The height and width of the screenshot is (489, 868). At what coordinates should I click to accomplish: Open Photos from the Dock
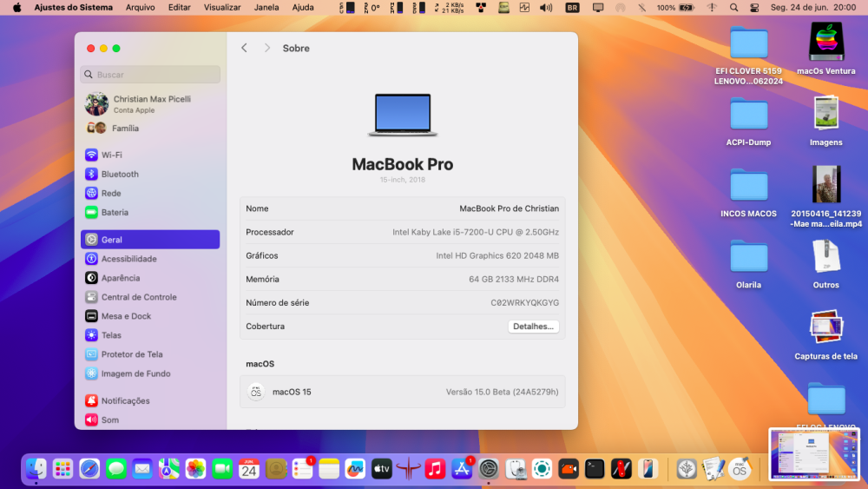(x=195, y=469)
